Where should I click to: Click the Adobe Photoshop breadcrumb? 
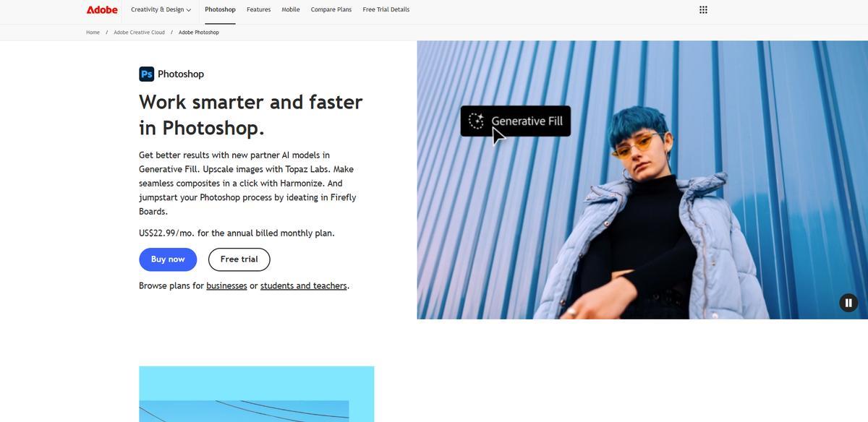[199, 33]
